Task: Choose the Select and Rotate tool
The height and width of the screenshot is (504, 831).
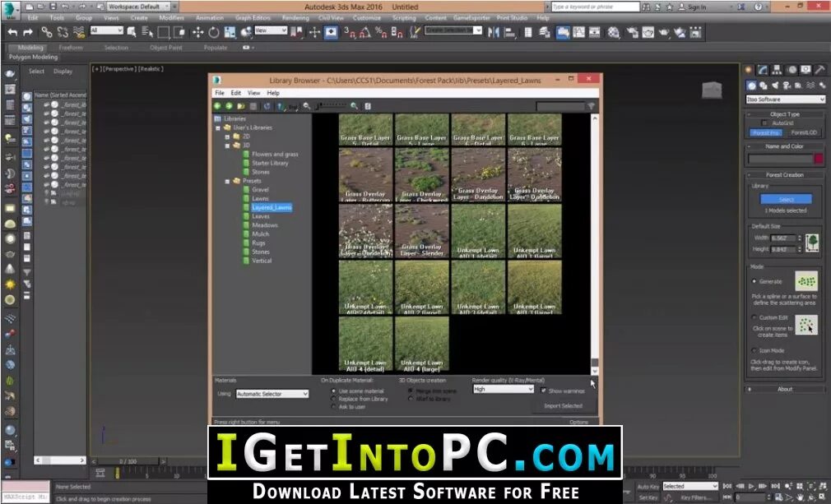Action: [214, 32]
